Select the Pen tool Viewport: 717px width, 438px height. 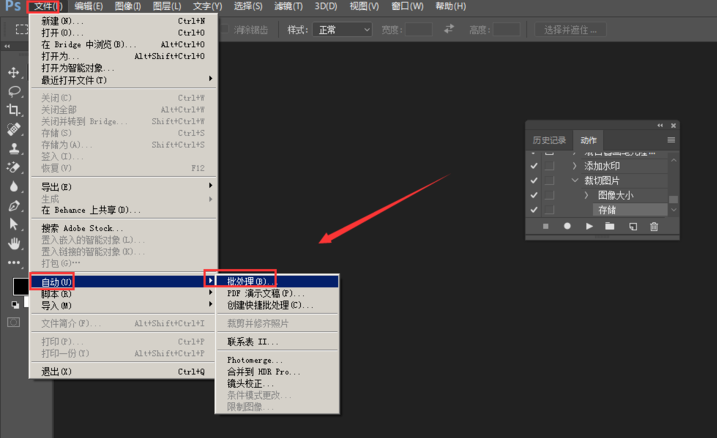pyautogui.click(x=14, y=206)
